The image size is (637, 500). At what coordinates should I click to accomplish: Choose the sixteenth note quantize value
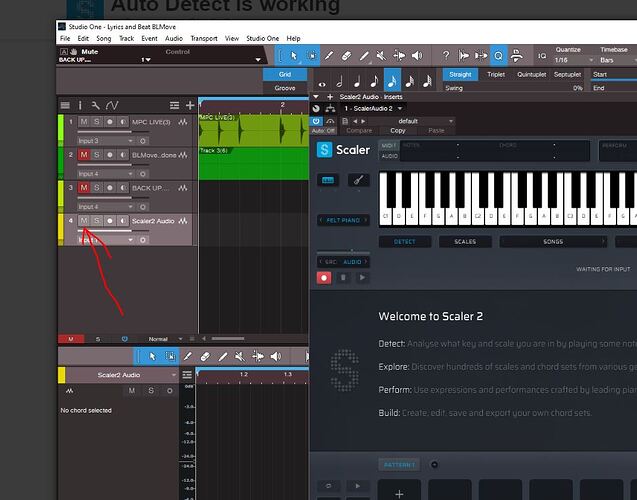[392, 80]
